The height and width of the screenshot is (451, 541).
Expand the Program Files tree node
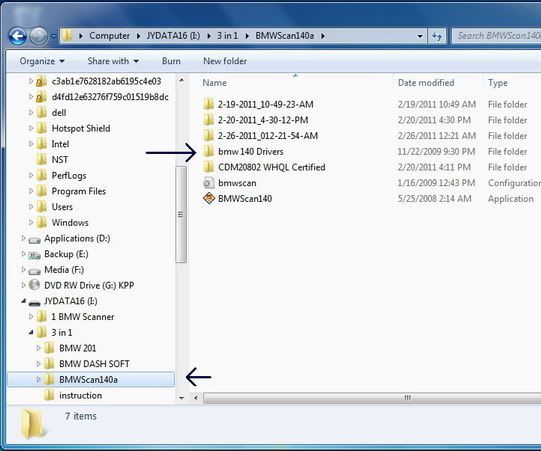coord(31,191)
